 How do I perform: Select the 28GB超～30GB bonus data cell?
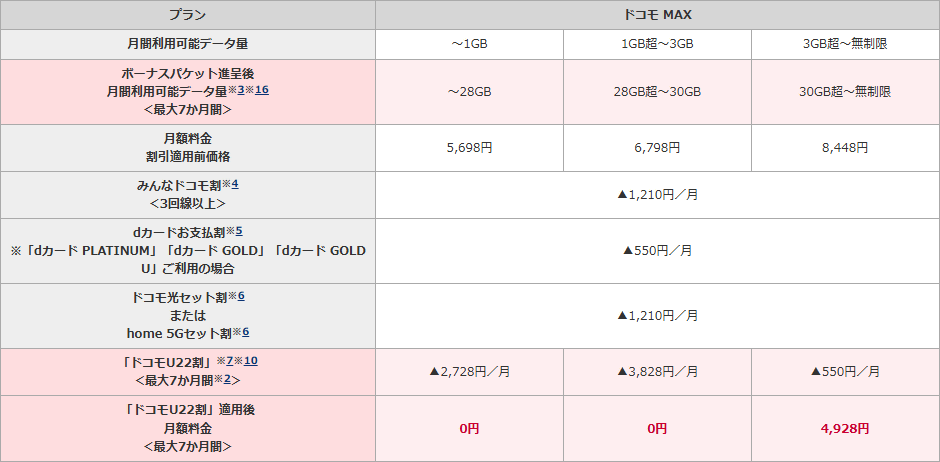click(657, 91)
